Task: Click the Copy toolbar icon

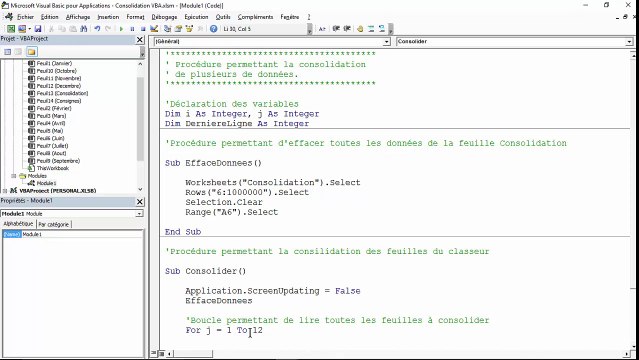Action: (62, 29)
